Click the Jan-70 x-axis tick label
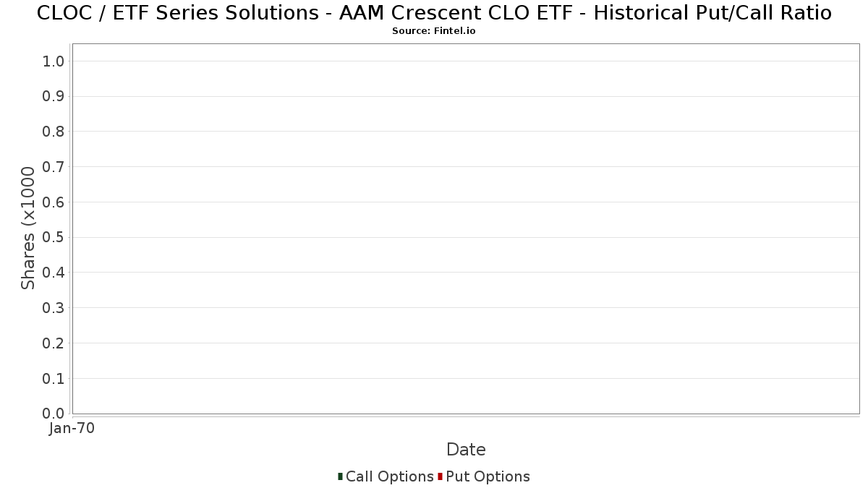 (72, 429)
